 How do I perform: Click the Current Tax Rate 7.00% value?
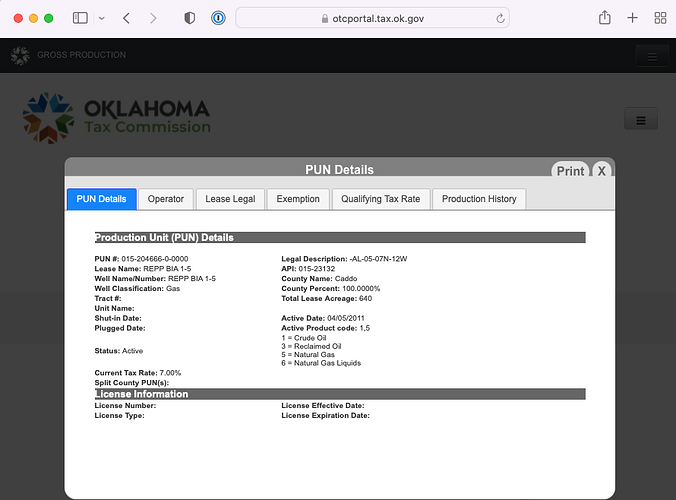click(x=170, y=373)
